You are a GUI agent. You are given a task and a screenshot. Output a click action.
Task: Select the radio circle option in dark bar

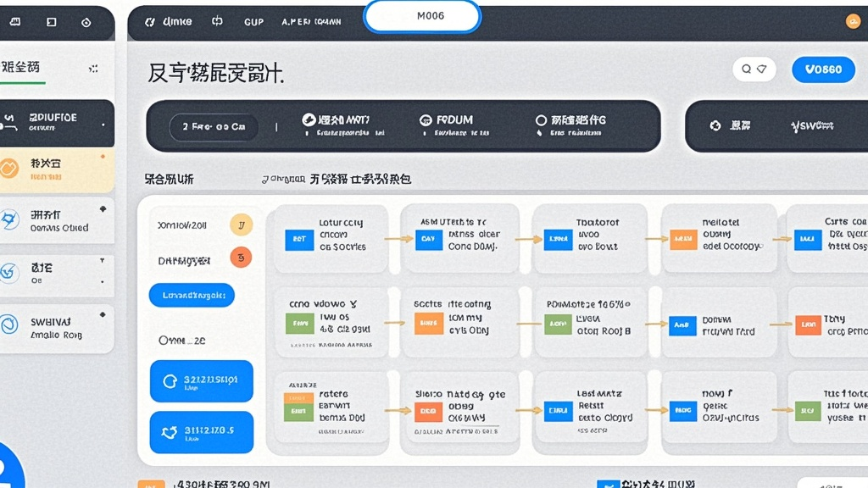point(541,120)
